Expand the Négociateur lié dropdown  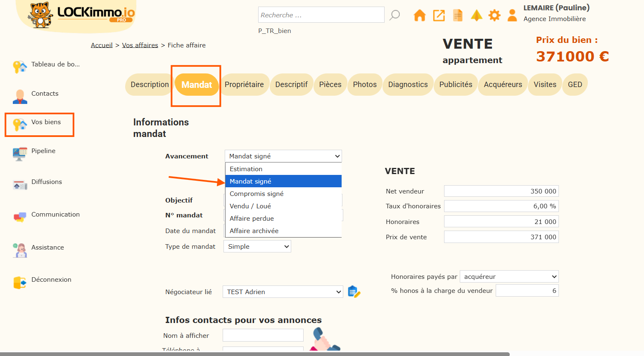(283, 292)
